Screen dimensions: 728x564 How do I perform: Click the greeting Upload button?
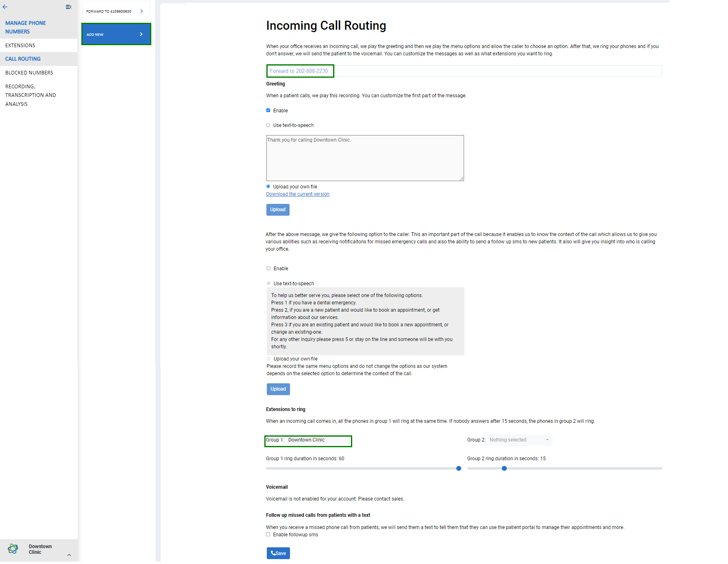278,210
